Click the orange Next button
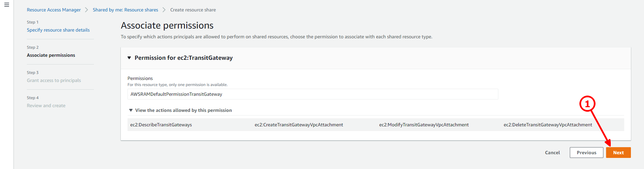Viewport: 644px width, 169px height. (618, 153)
